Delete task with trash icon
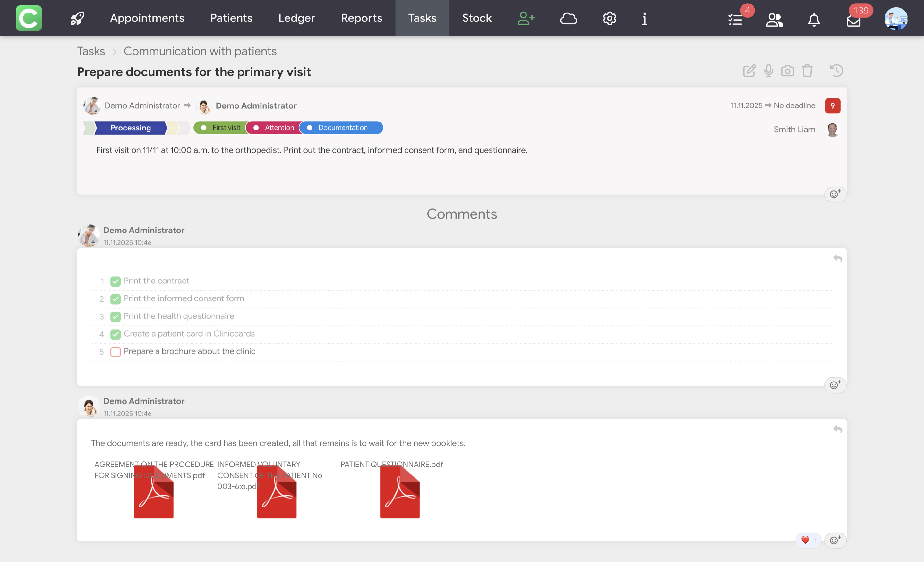Image resolution: width=924 pixels, height=562 pixels. (x=807, y=71)
